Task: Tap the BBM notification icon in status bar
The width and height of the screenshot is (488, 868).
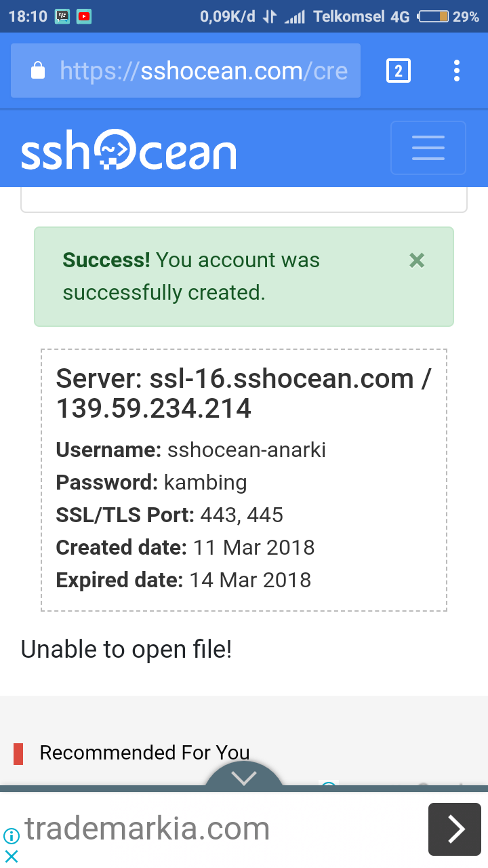Action: tap(62, 16)
